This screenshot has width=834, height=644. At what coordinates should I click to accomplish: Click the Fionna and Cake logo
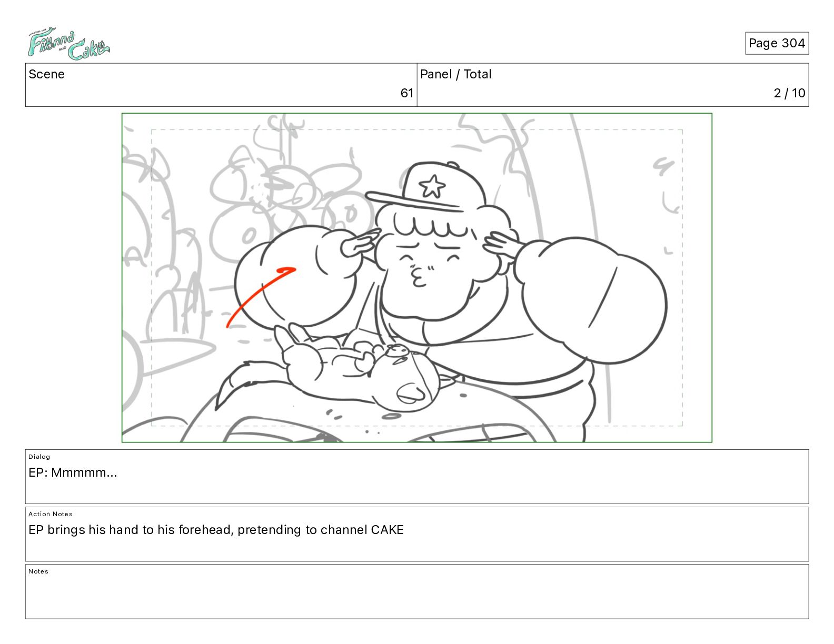[x=68, y=44]
